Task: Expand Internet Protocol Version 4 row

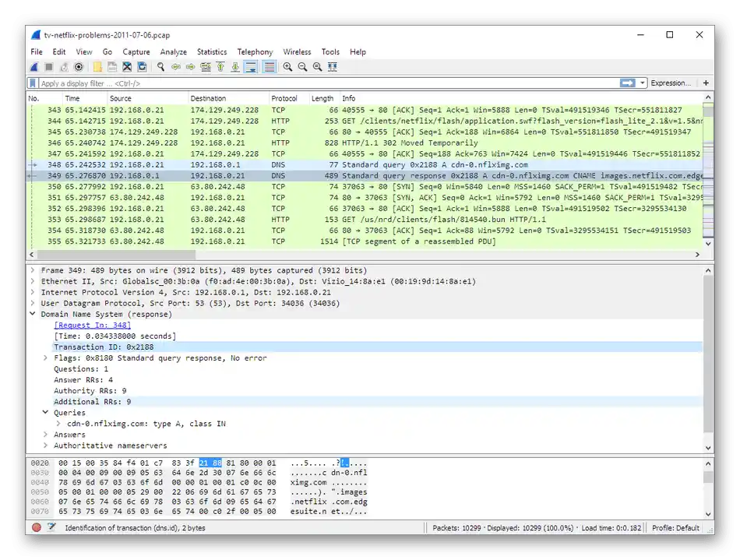Action: pos(33,292)
